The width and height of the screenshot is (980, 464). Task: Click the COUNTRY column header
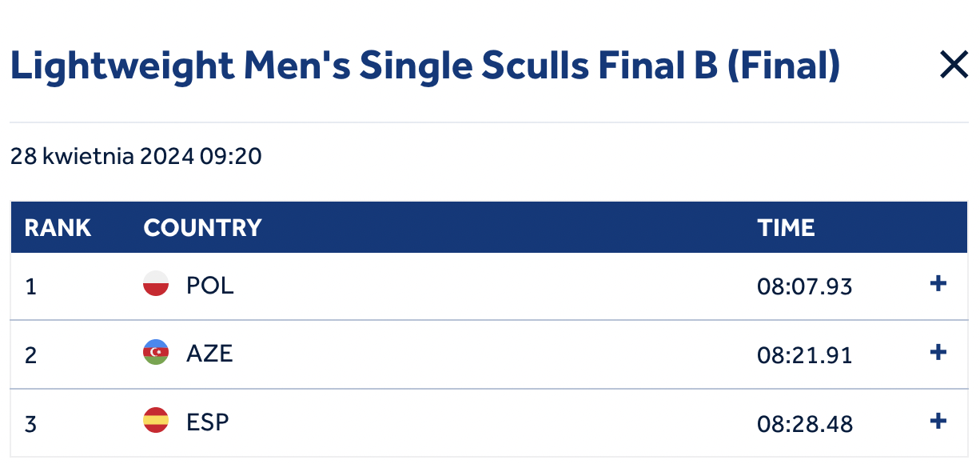click(x=203, y=228)
